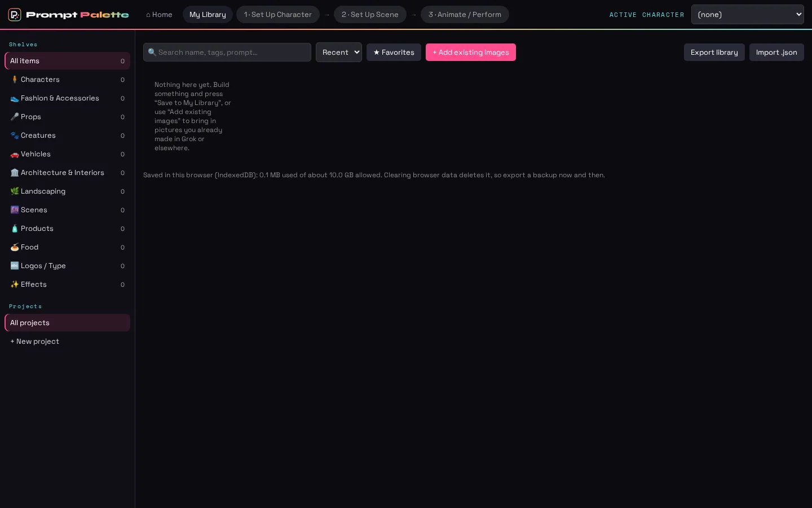This screenshot has height=508, width=812.
Task: Focus the library search field
Action: (x=227, y=52)
